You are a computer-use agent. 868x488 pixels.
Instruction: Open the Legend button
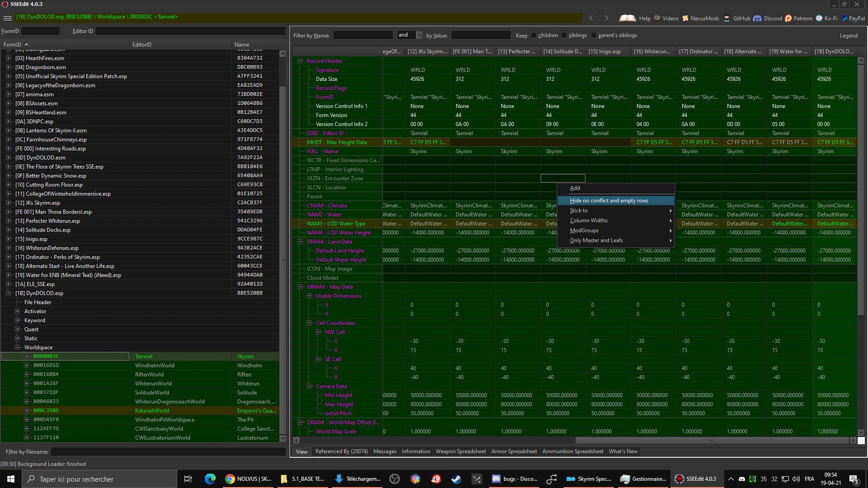coord(848,36)
